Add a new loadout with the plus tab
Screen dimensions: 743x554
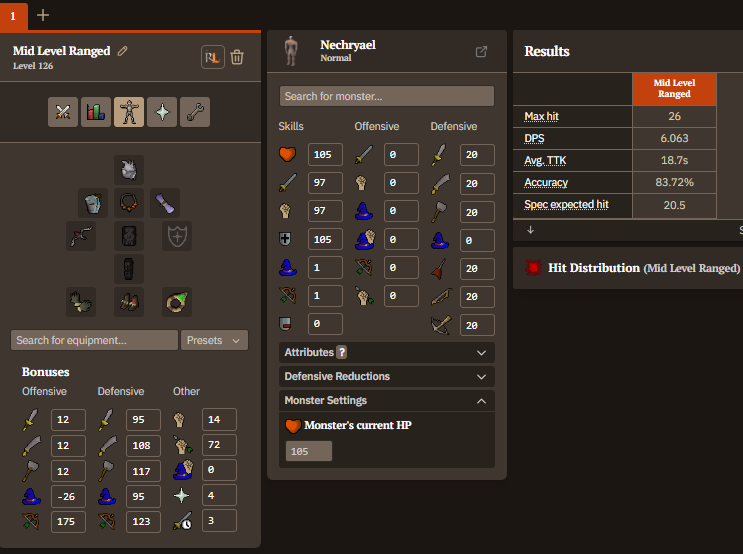43,15
